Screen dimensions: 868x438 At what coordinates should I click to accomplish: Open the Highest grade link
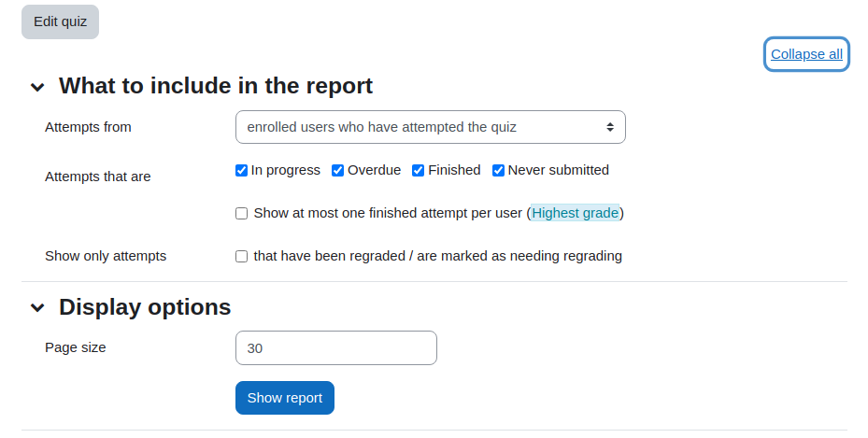(576, 213)
